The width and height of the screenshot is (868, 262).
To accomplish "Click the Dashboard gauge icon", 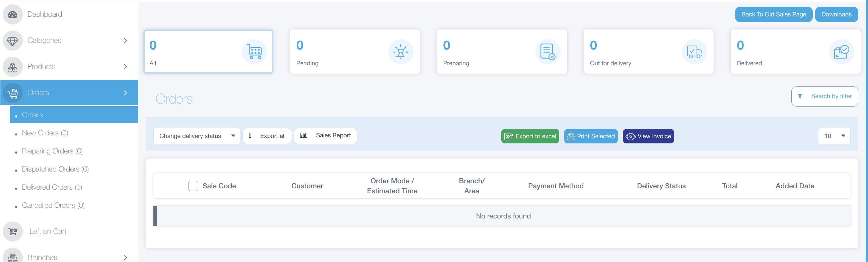I will pos(12,14).
